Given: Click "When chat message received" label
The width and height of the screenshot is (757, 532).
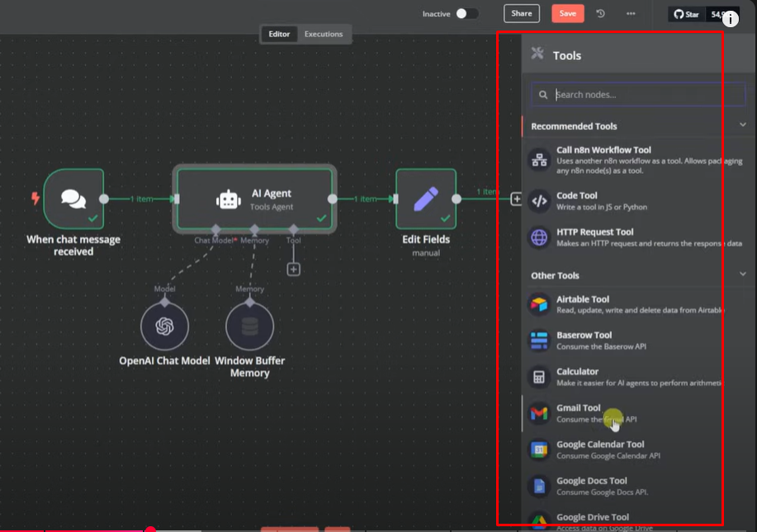Looking at the screenshot, I should [73, 246].
